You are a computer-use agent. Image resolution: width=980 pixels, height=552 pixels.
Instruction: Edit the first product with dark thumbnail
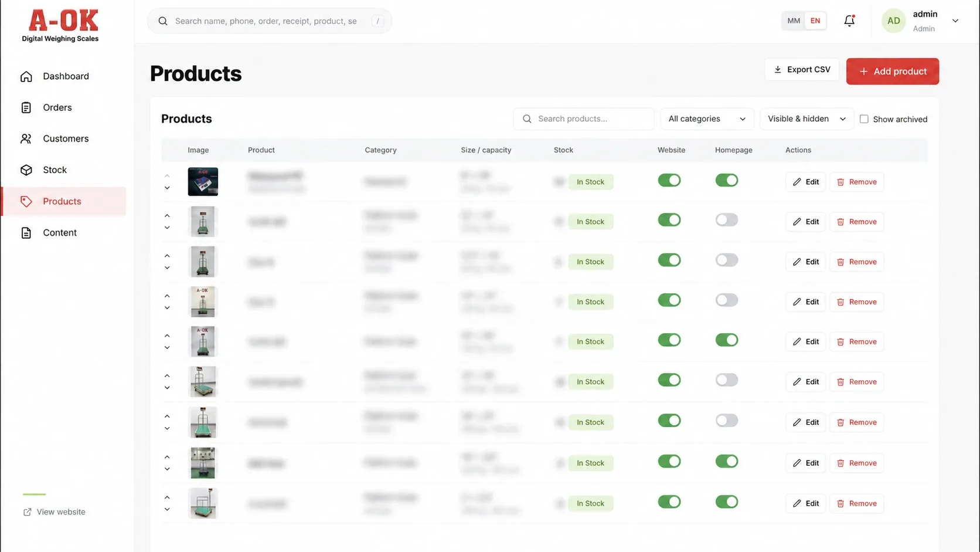pos(805,182)
